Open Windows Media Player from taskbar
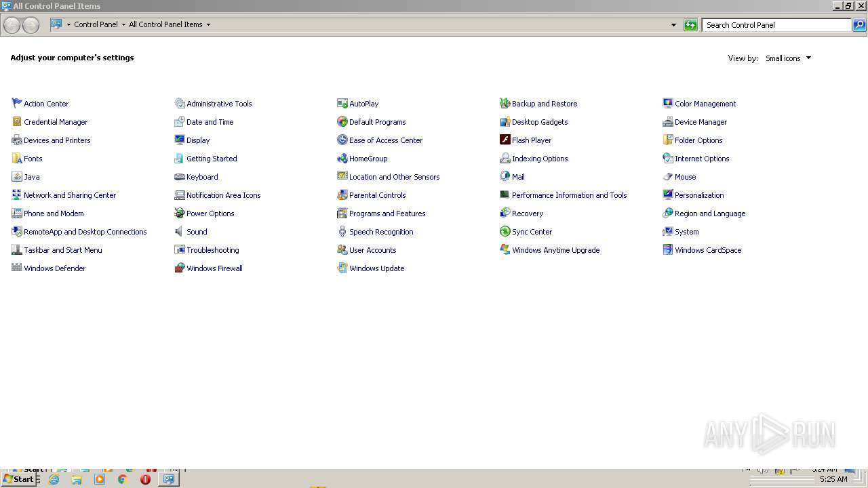Viewport: 868px width, 488px height. (100, 479)
